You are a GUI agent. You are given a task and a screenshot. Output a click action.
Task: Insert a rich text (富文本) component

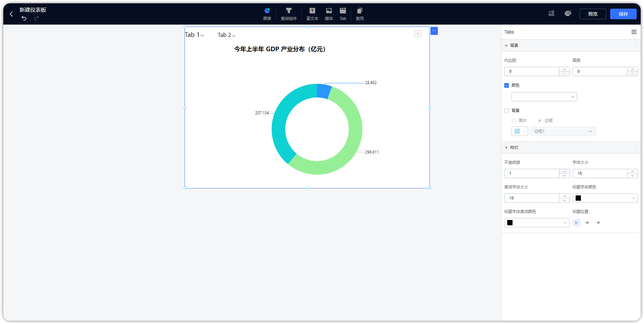click(x=312, y=14)
